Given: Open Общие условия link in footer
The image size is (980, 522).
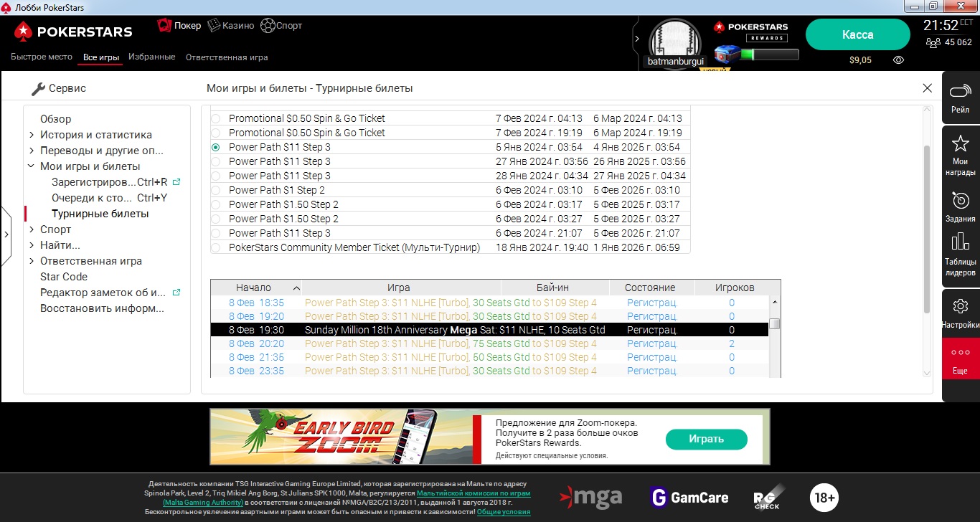Looking at the screenshot, I should pyautogui.click(x=504, y=512).
